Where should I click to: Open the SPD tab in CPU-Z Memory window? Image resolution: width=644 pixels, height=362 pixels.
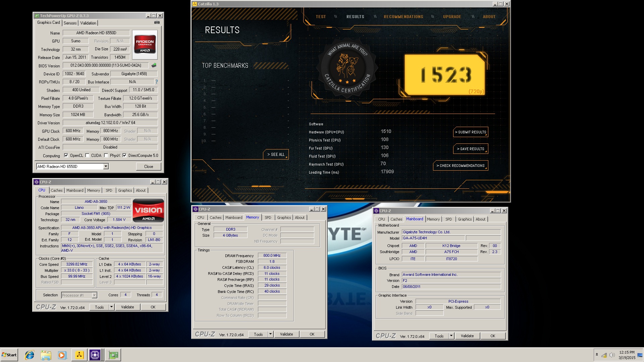click(268, 218)
